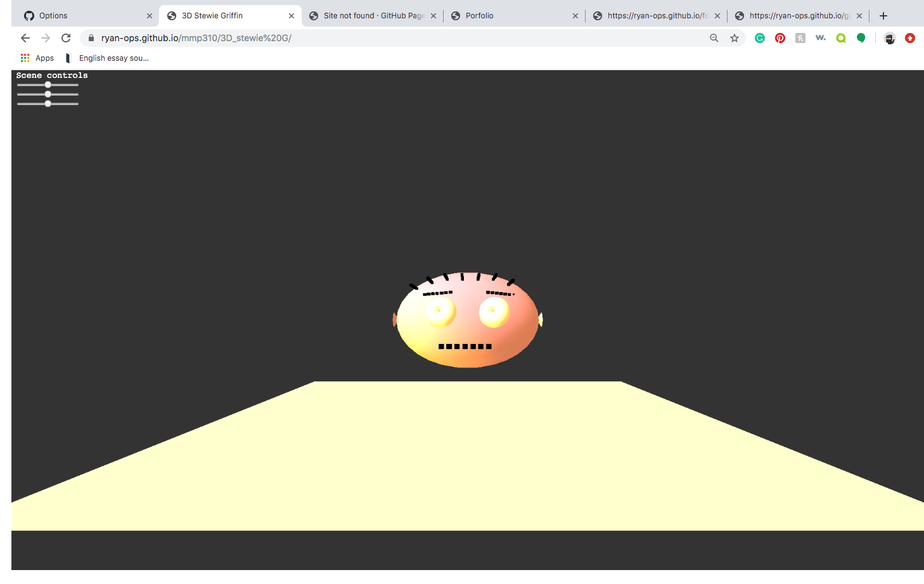This screenshot has height=584, width=924.
Task: Open the Grammarly extension
Action: (x=760, y=38)
